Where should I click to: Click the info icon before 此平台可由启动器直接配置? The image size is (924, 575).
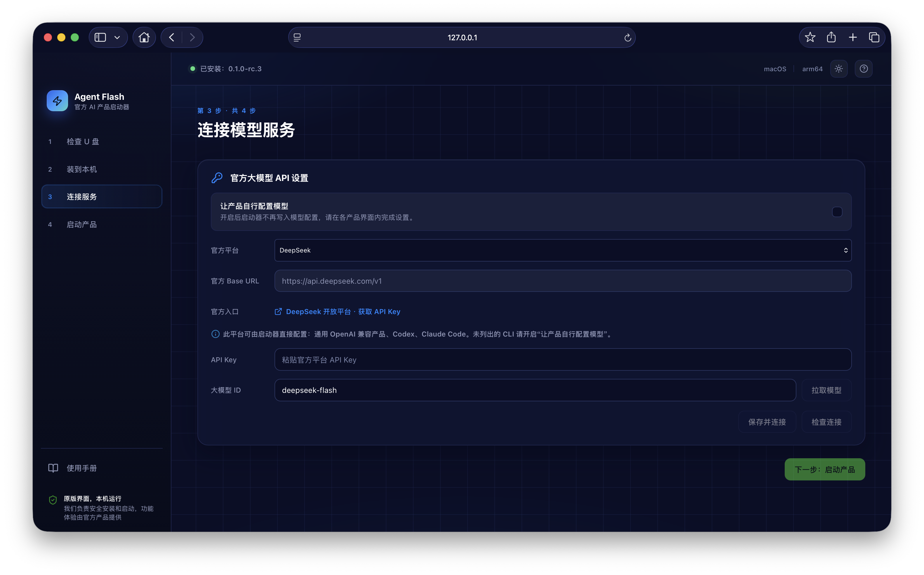point(215,334)
